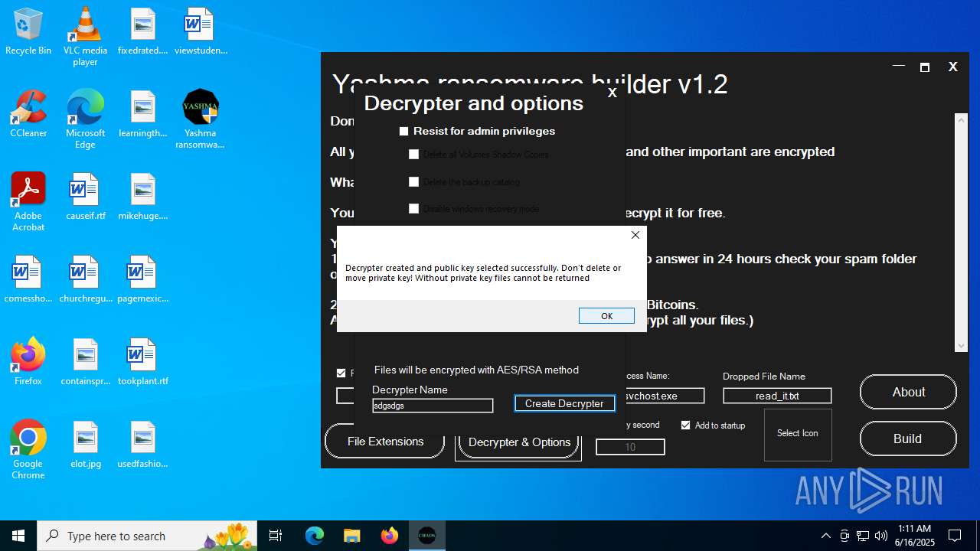Select tookplant.rtf document icon
Screen dimensions: 980x551
click(142, 362)
